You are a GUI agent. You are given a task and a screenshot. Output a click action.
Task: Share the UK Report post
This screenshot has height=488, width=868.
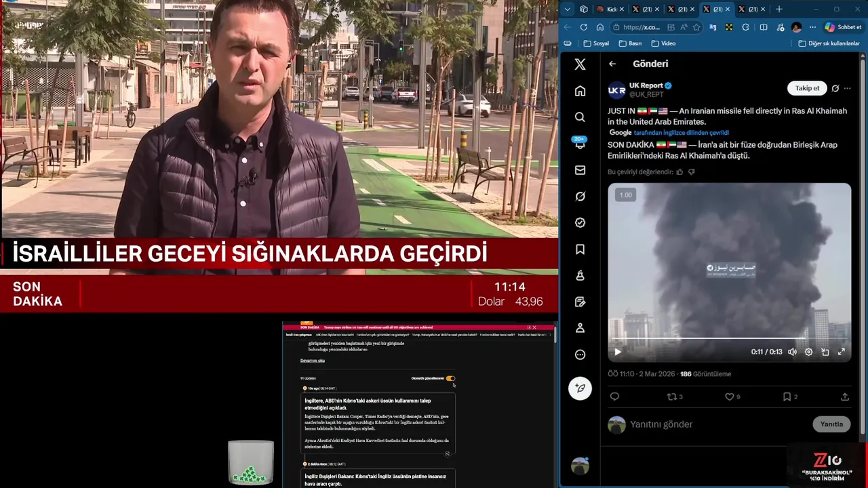(x=845, y=396)
